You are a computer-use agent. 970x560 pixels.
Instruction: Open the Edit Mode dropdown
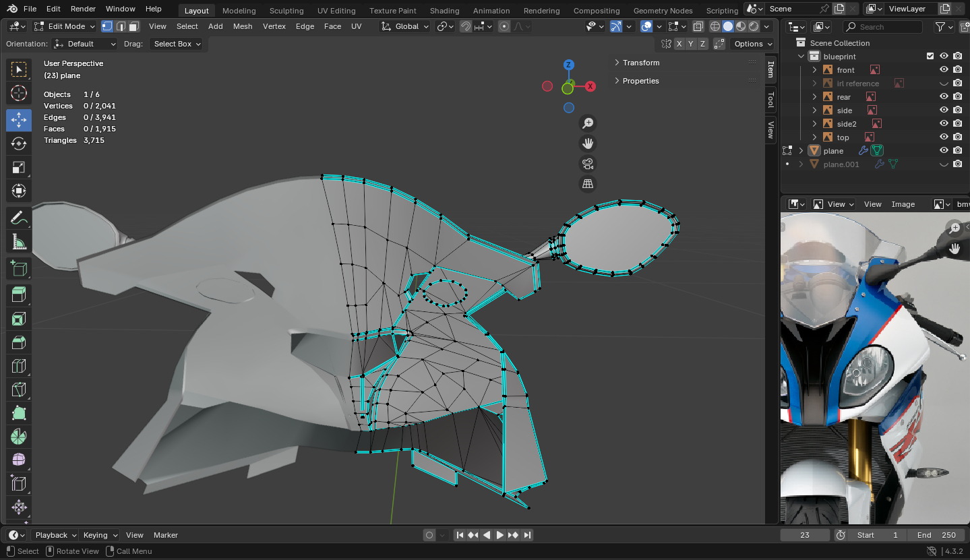[x=65, y=26]
